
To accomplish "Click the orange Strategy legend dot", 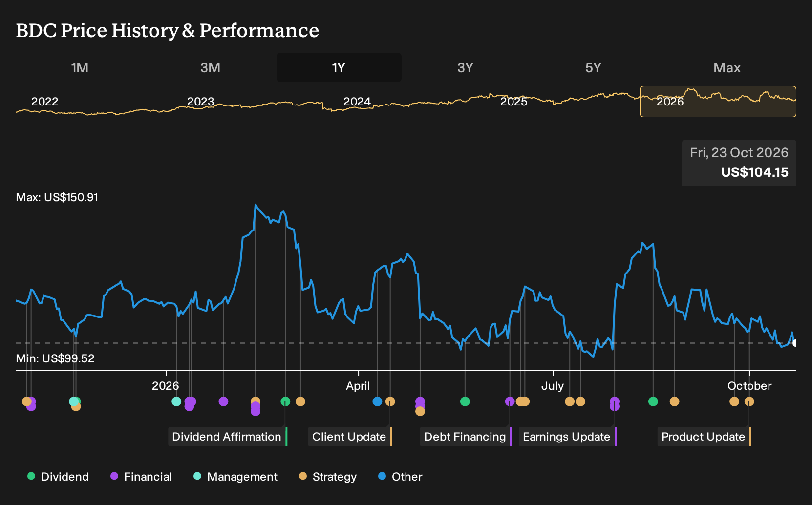I will coord(303,476).
